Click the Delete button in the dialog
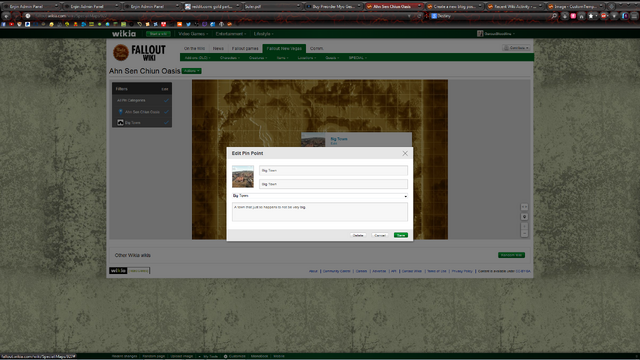 (358, 235)
